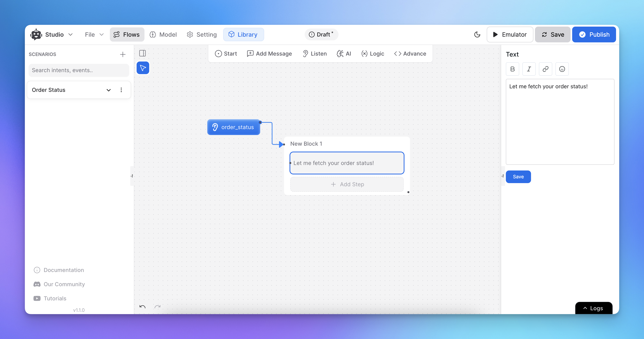Open the Tutorials link

(x=50, y=298)
